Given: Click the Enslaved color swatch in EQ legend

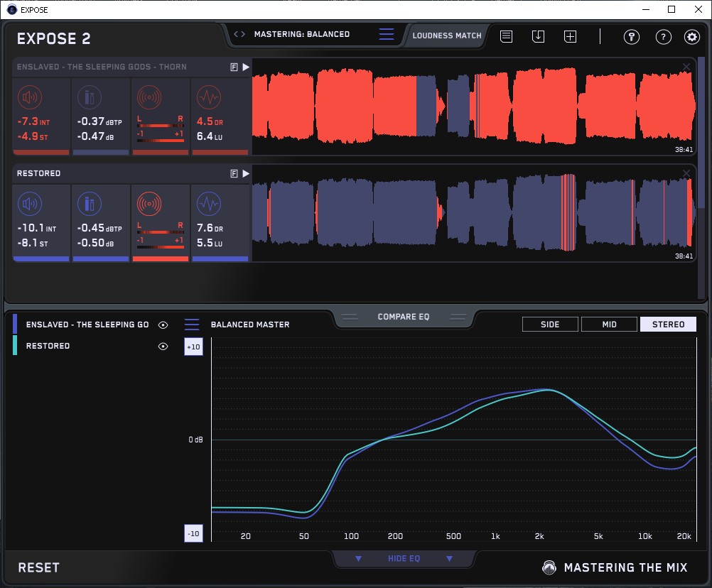Looking at the screenshot, I should [x=15, y=324].
